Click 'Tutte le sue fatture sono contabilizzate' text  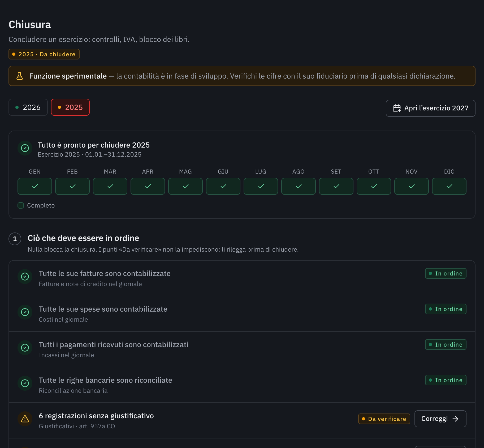click(105, 273)
